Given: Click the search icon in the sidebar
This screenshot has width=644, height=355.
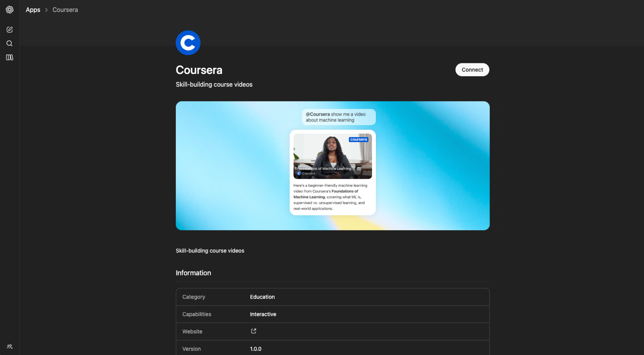Looking at the screenshot, I should (x=10, y=43).
